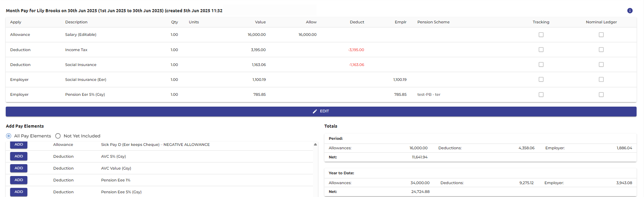This screenshot has height=197, width=644.
Task: Click the Salary row Value 16,000.00
Action: (257, 35)
